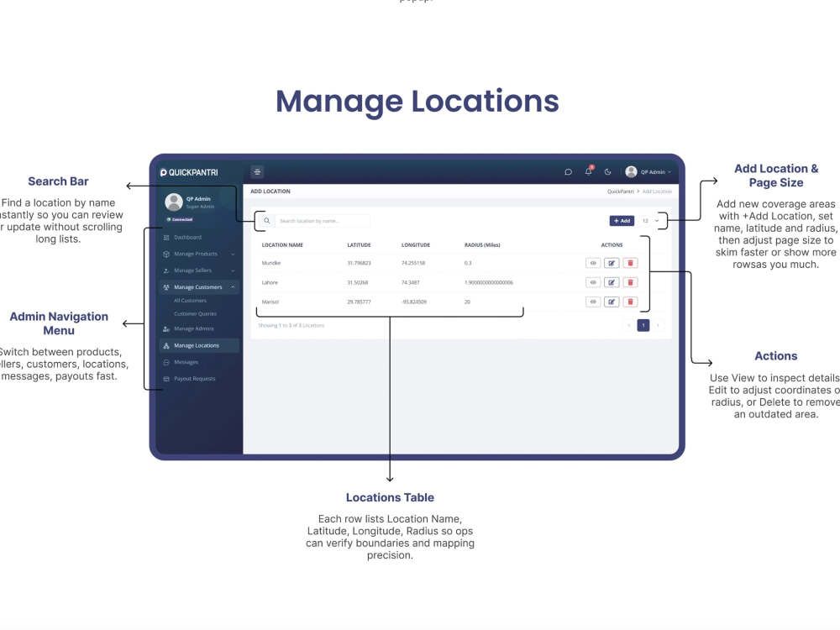Edit the Lahore location
840x630 pixels.
tap(612, 282)
